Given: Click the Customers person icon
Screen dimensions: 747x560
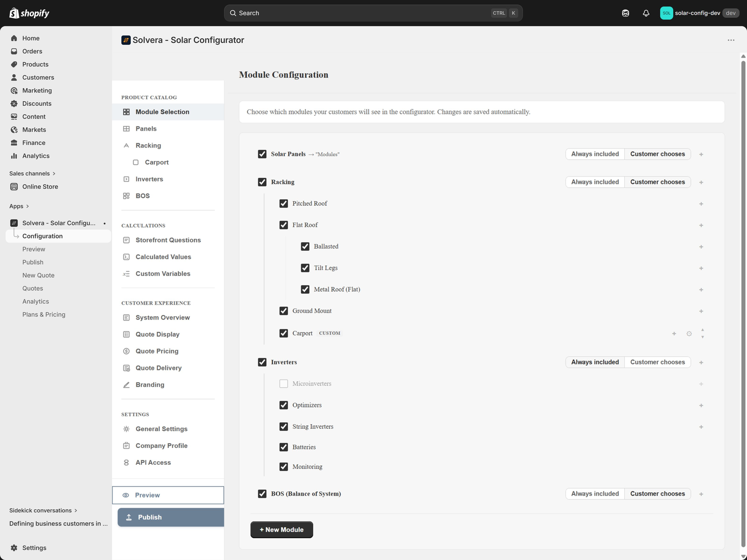Looking at the screenshot, I should point(14,77).
